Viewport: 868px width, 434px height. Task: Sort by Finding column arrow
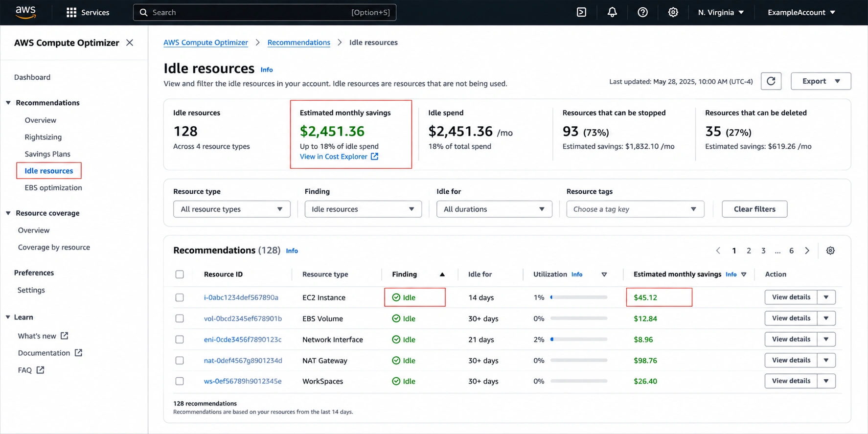(x=442, y=274)
